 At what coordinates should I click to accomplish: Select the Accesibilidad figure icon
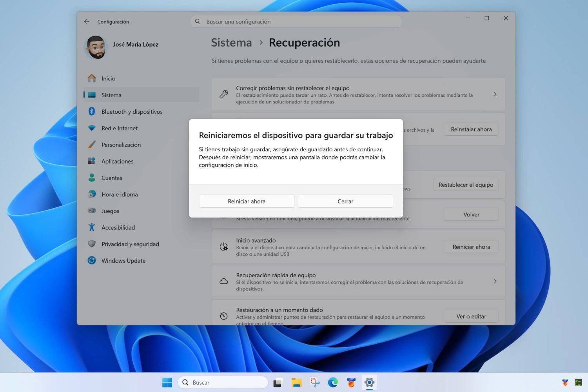click(x=92, y=227)
